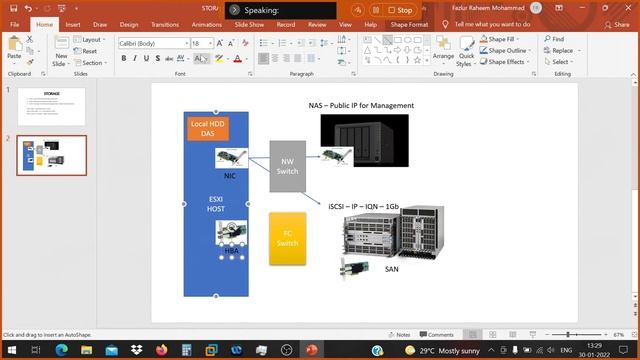Select the yellow FC Switch shape
This screenshot has height=360, width=640.
[287, 239]
